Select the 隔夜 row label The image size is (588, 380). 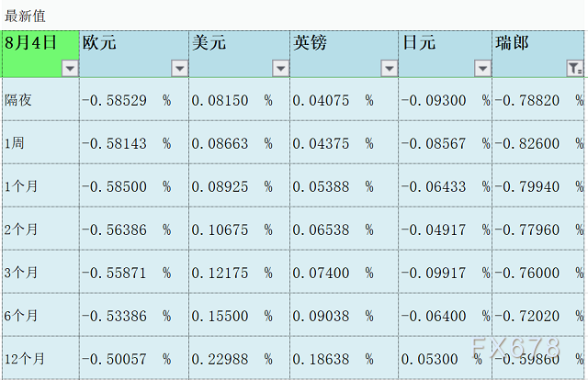(40, 99)
